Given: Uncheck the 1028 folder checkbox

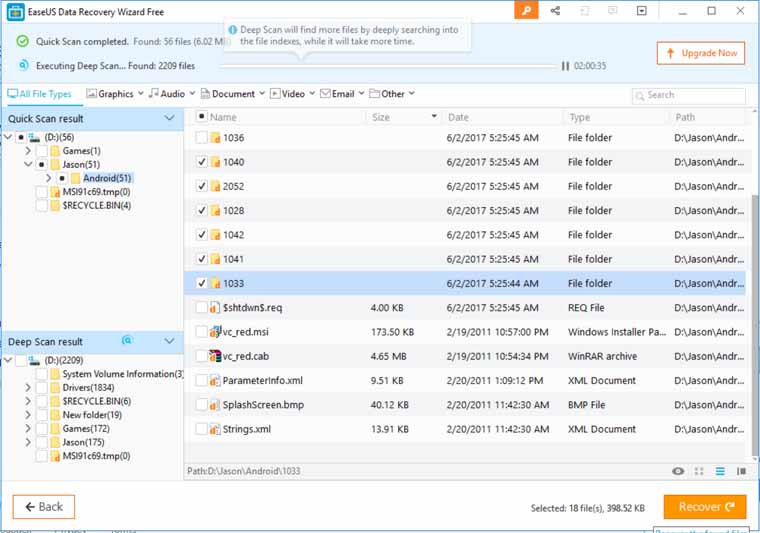Looking at the screenshot, I should point(202,210).
